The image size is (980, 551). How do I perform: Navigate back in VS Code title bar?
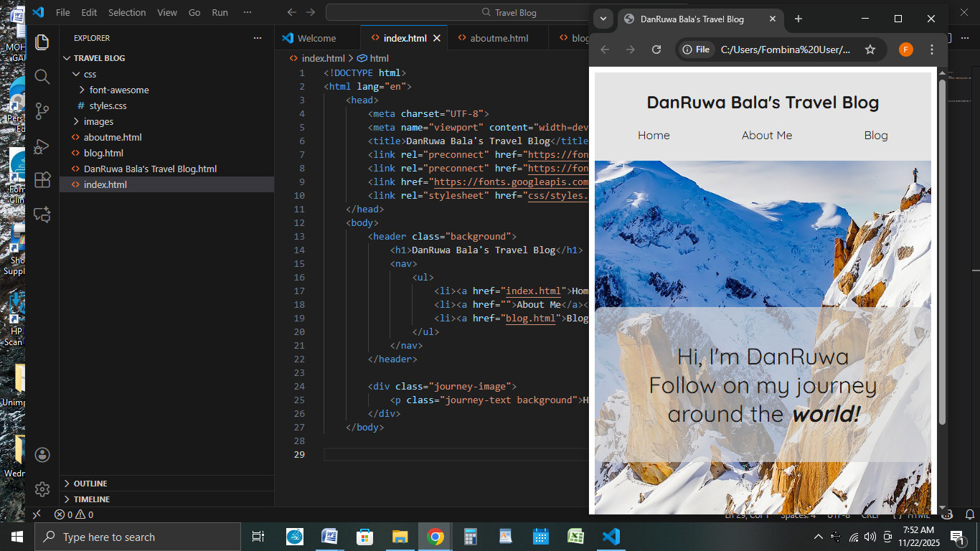tap(291, 12)
